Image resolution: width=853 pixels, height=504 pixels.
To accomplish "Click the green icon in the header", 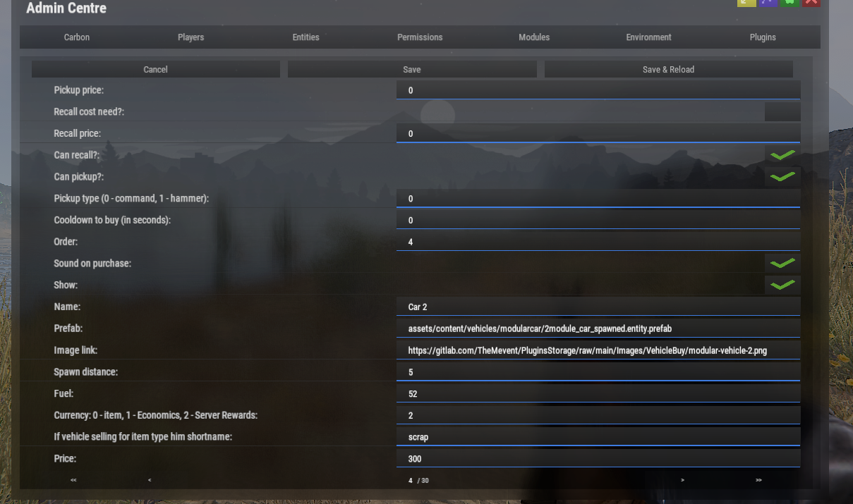I will pyautogui.click(x=790, y=3).
